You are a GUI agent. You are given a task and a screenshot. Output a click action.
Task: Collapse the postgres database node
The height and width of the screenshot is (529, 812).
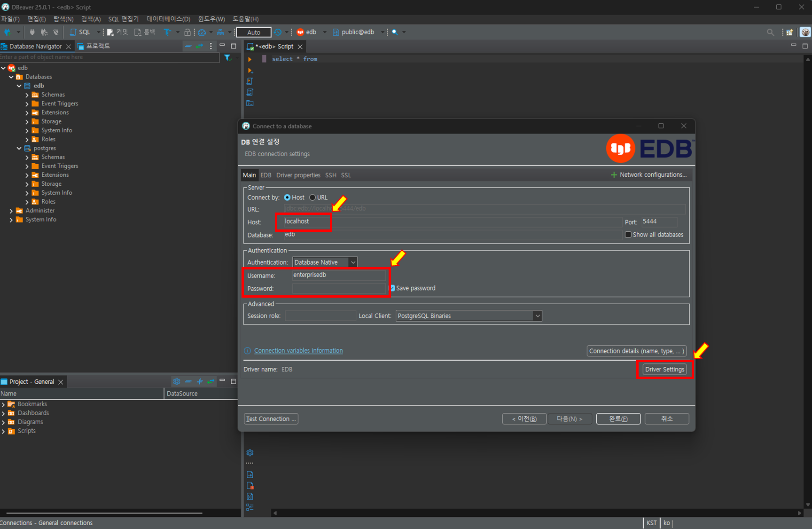click(19, 149)
